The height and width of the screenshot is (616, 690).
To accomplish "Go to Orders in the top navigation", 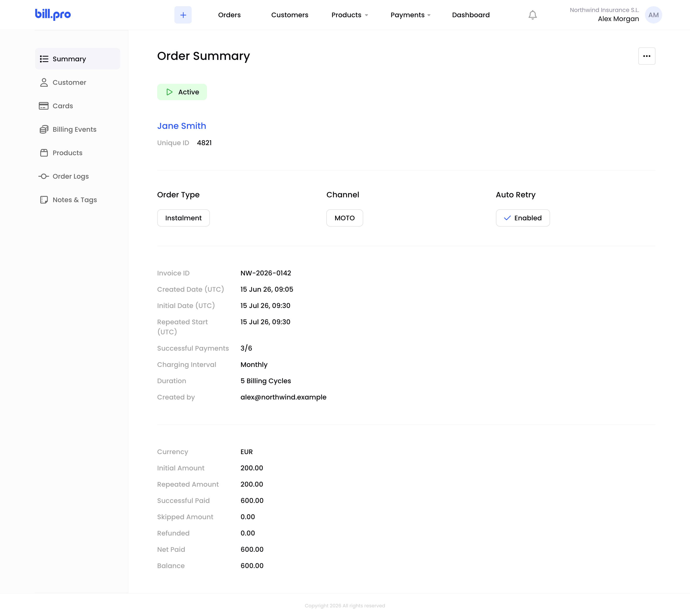I will (x=229, y=15).
